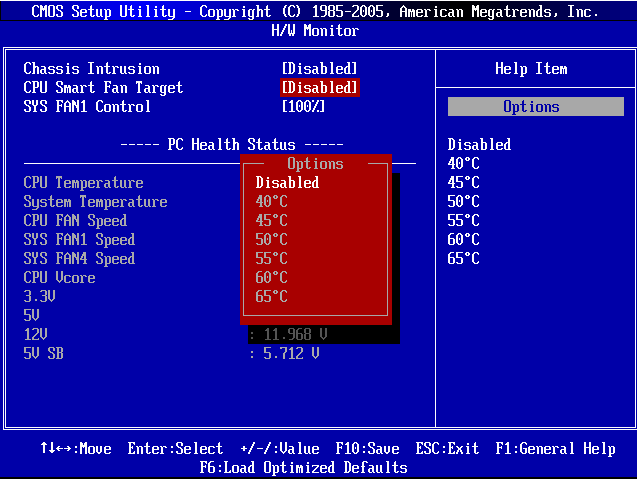637x479 pixels.
Task: Click the SYS FAN1 Speed row label
Action: (79, 240)
